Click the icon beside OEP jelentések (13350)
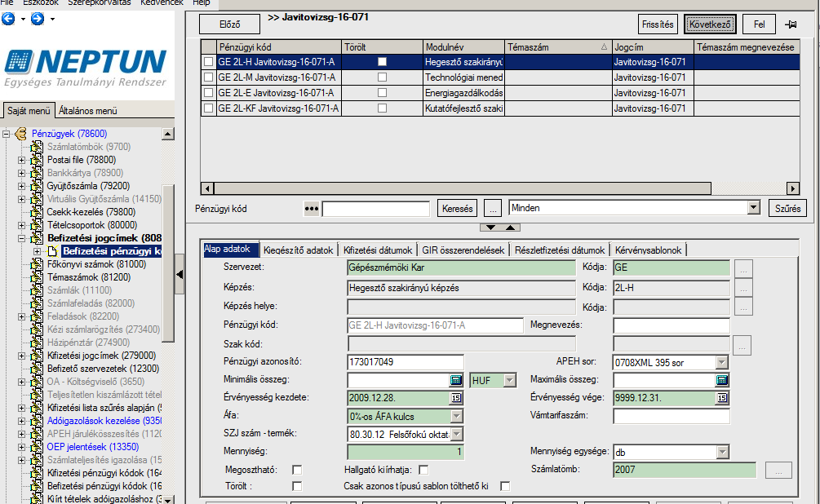The height and width of the screenshot is (504, 820). (37, 447)
